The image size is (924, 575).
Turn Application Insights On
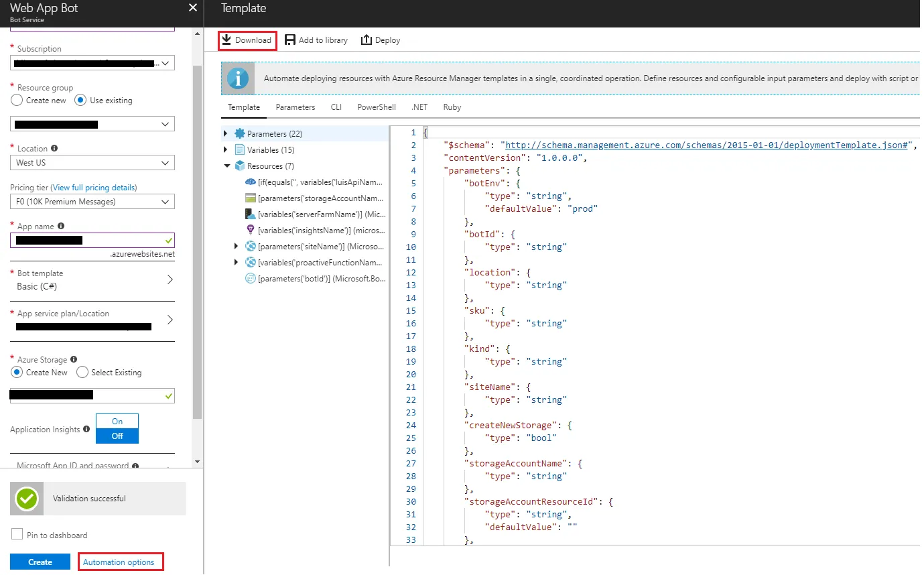point(117,422)
